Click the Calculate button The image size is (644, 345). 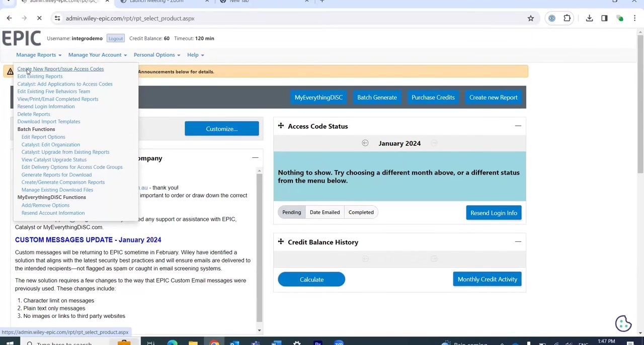pyautogui.click(x=311, y=279)
